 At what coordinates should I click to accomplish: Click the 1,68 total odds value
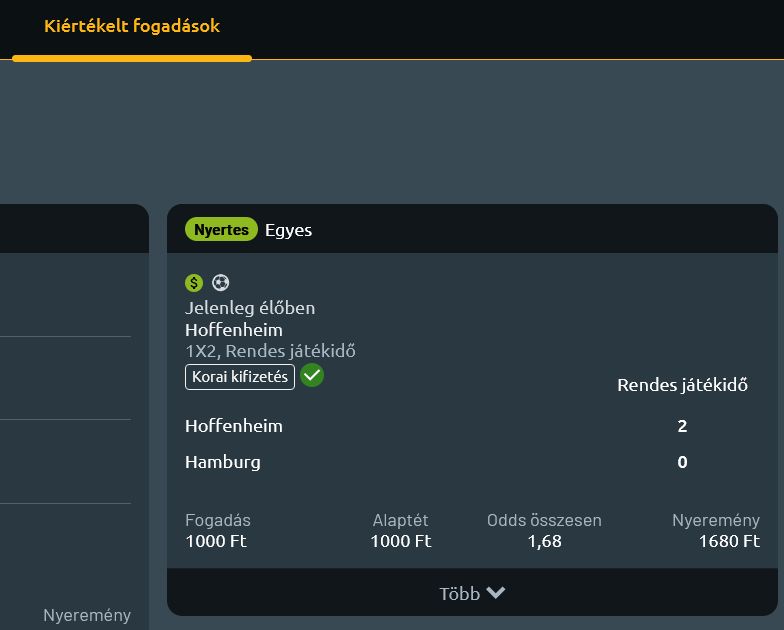pyautogui.click(x=544, y=541)
